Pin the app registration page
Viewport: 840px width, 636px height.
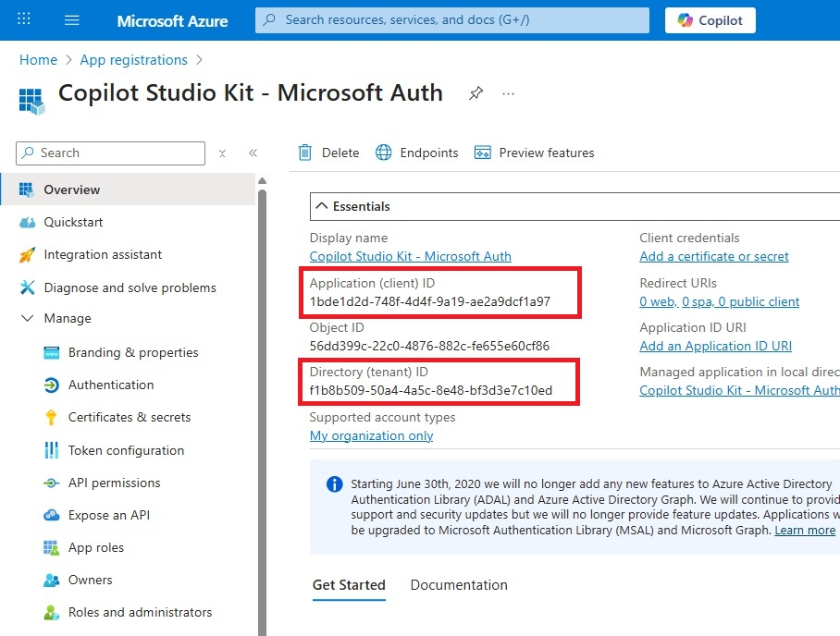476,93
